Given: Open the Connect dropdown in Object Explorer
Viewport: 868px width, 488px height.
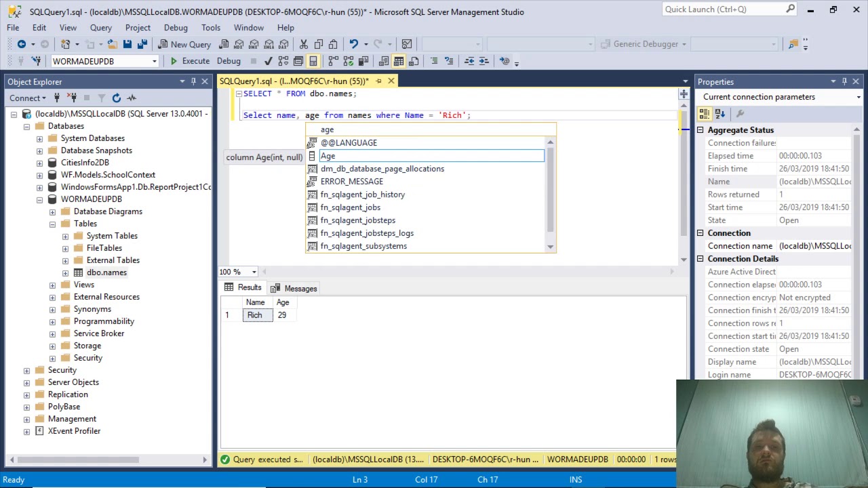Looking at the screenshot, I should tap(28, 98).
